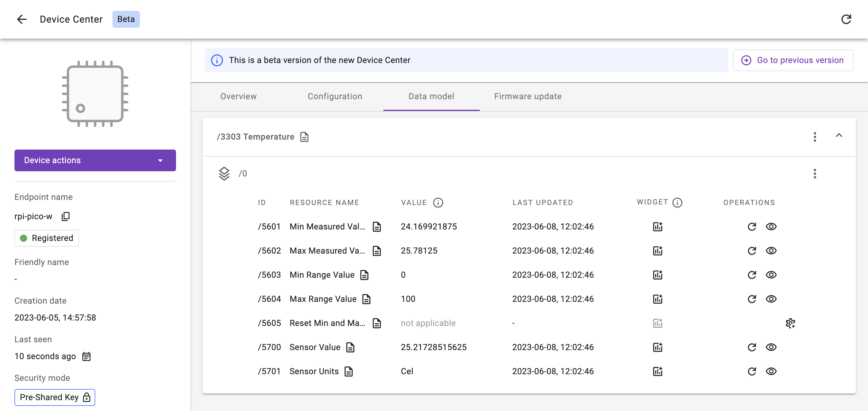This screenshot has width=868, height=411.
Task: View the Sensor Units resource
Action: (x=771, y=371)
